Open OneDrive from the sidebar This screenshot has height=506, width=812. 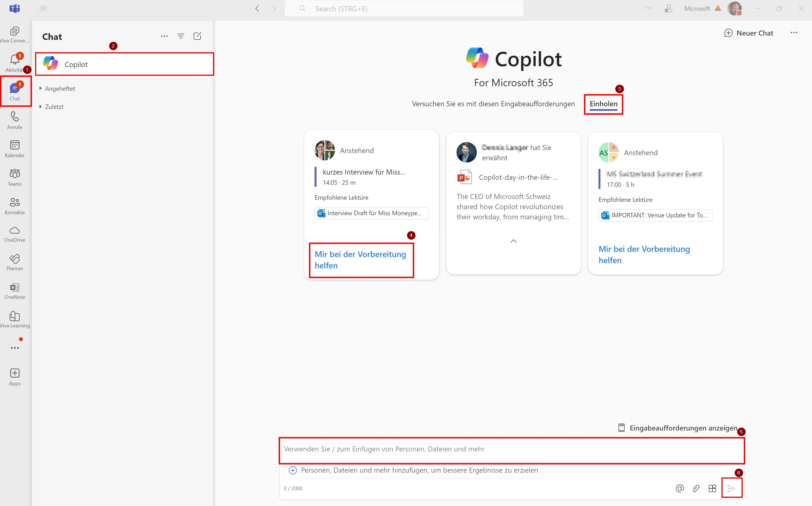pyautogui.click(x=14, y=233)
